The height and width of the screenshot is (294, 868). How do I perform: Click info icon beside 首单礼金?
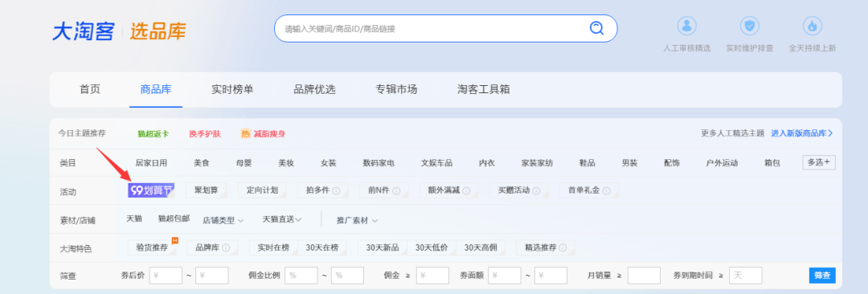pyautogui.click(x=606, y=190)
